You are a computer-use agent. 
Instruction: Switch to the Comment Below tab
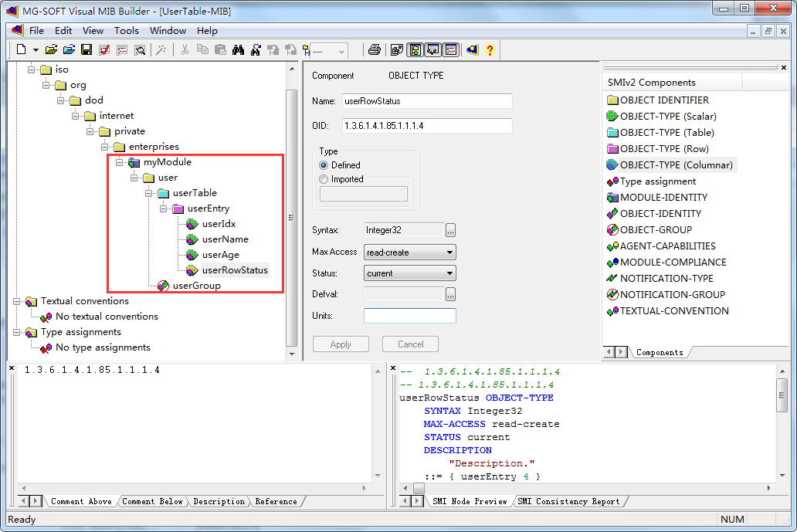(x=151, y=500)
